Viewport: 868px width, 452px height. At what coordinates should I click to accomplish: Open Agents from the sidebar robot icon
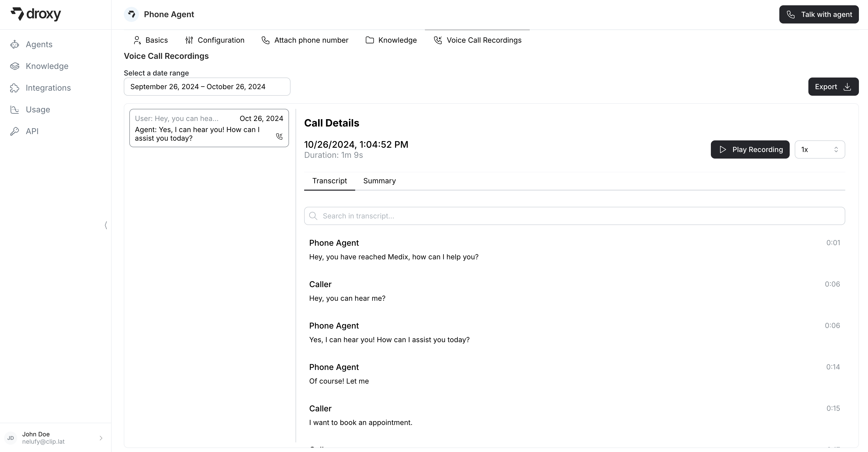(15, 44)
